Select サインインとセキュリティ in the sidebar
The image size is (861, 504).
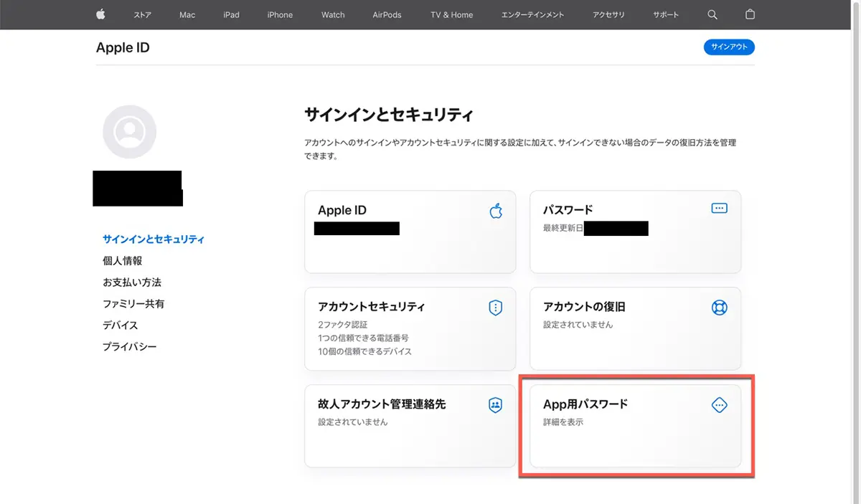click(x=154, y=239)
